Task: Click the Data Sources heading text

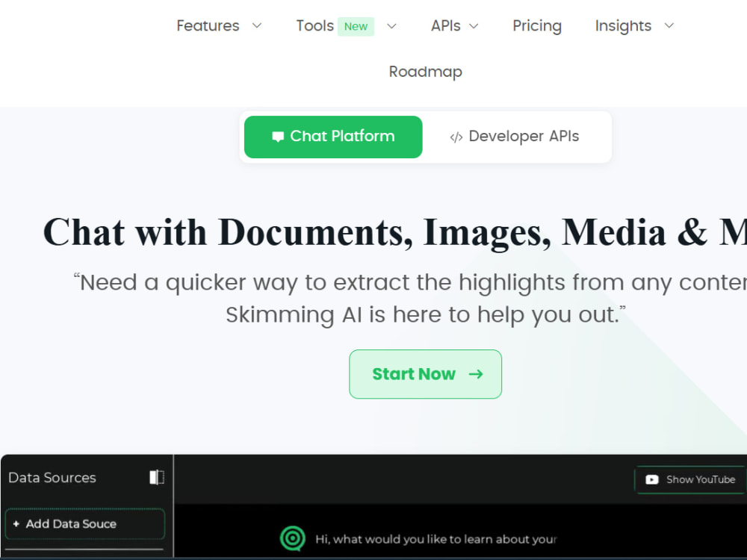Action: [52, 478]
